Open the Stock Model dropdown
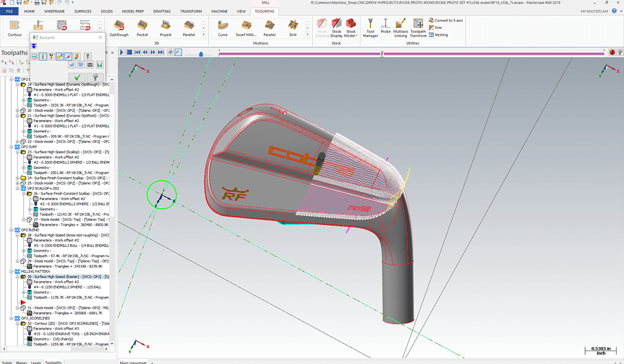 (350, 28)
